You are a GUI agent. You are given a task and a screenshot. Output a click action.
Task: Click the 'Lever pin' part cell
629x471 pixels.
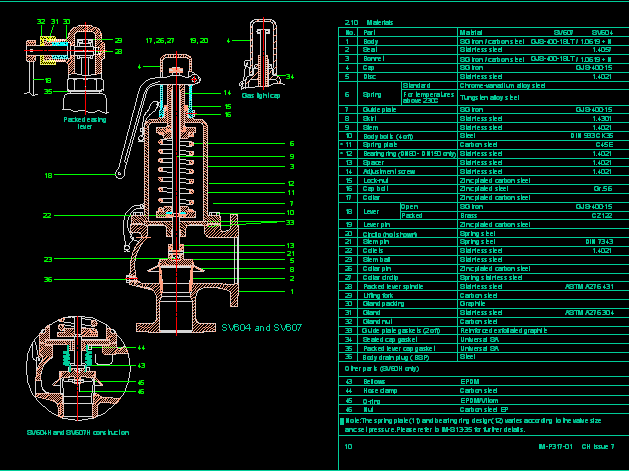point(377,225)
